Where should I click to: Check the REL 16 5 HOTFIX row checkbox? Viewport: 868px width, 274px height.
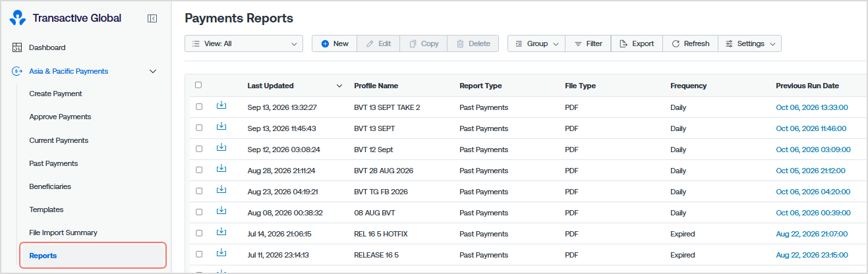199,233
